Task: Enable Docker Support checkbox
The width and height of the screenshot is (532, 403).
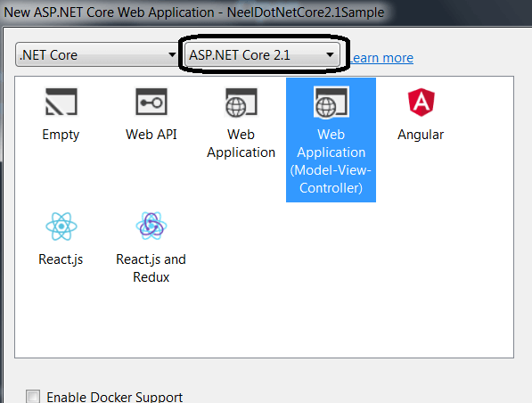Action: click(33, 396)
